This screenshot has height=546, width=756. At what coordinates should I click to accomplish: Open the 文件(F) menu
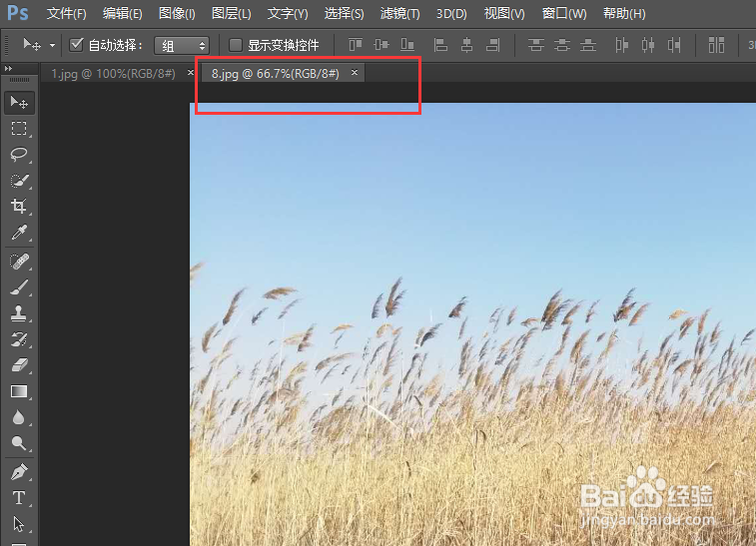(x=67, y=13)
